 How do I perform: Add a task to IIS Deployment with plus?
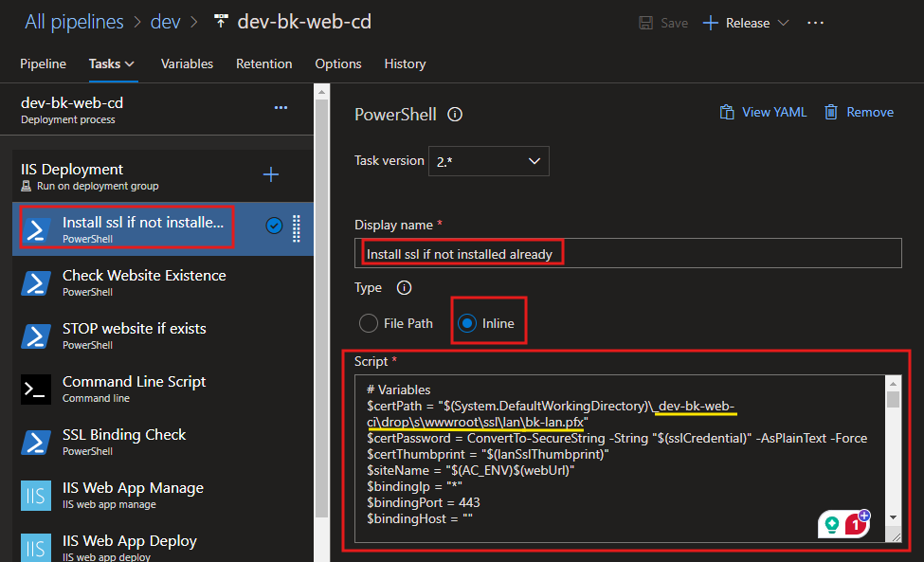(x=271, y=174)
